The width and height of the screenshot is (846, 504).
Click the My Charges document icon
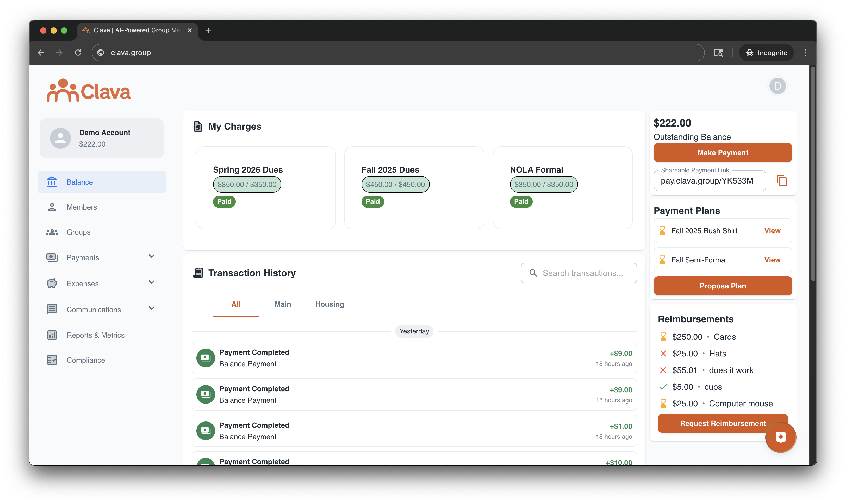coord(198,126)
